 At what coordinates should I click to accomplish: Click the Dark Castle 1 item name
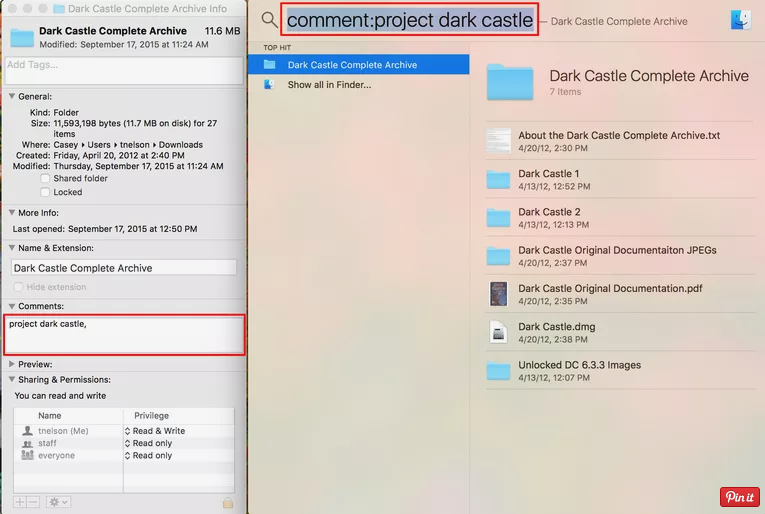[x=548, y=174]
